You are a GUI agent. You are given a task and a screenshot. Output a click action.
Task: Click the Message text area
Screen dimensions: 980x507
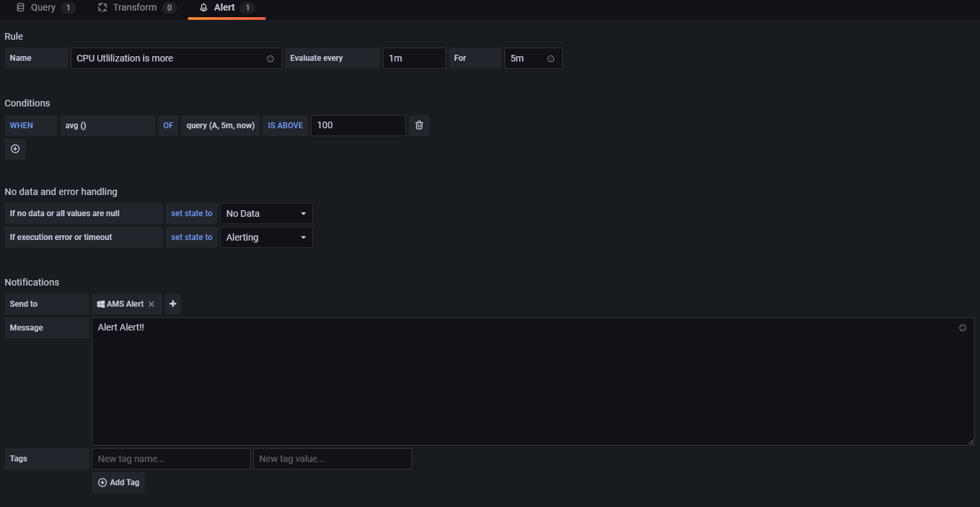[x=533, y=381]
